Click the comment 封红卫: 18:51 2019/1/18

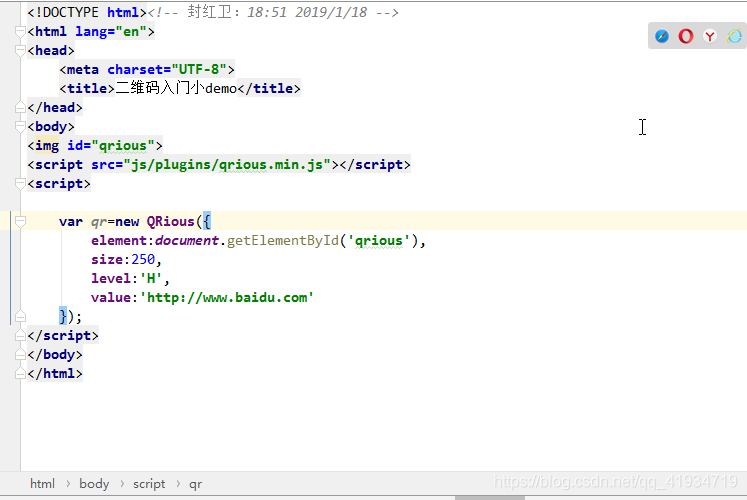pyautogui.click(x=277, y=12)
